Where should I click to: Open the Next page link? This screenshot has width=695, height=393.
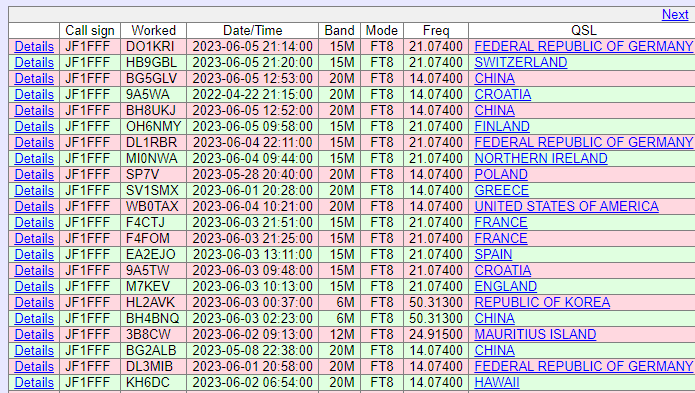[x=675, y=15]
